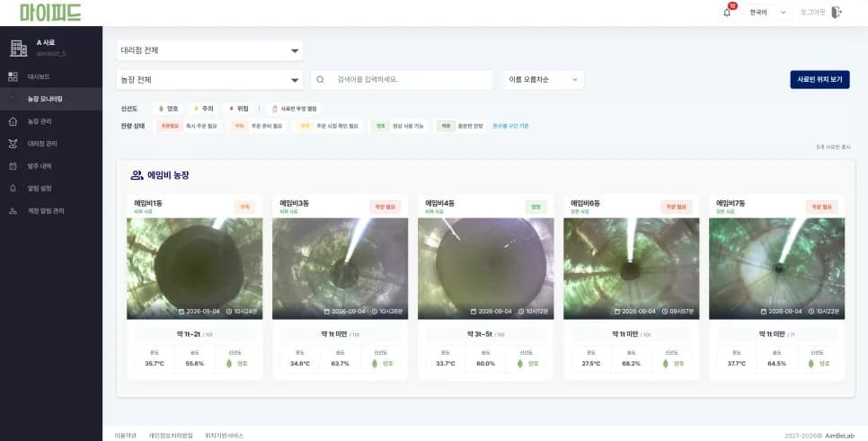Screen dimensions: 868x441
Task: Click the calendar icon for 발주 내역
Action: click(13, 166)
